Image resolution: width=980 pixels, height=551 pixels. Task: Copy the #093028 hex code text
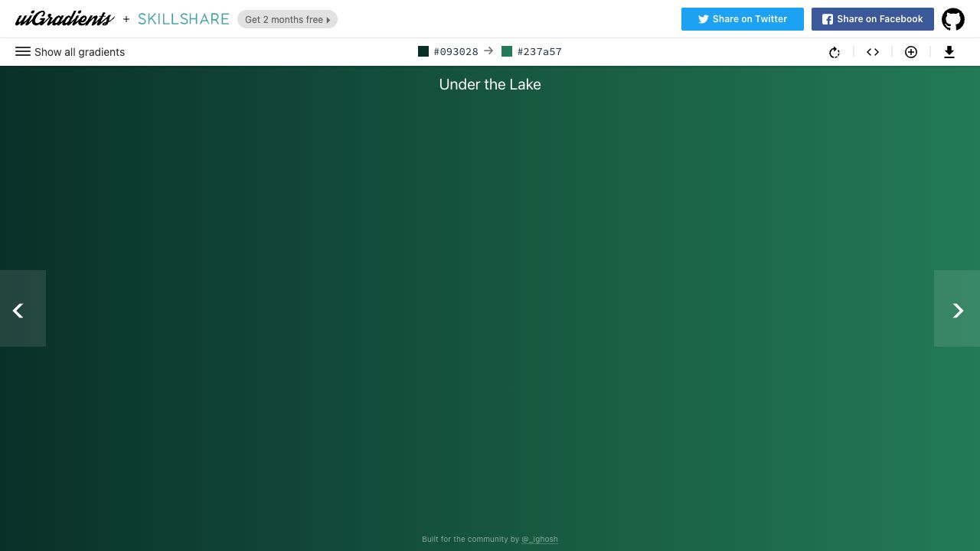pyautogui.click(x=456, y=52)
